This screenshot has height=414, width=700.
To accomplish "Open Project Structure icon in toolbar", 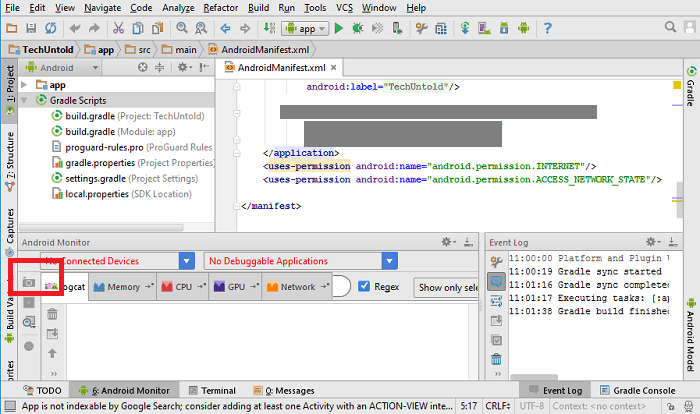I will coord(441,29).
